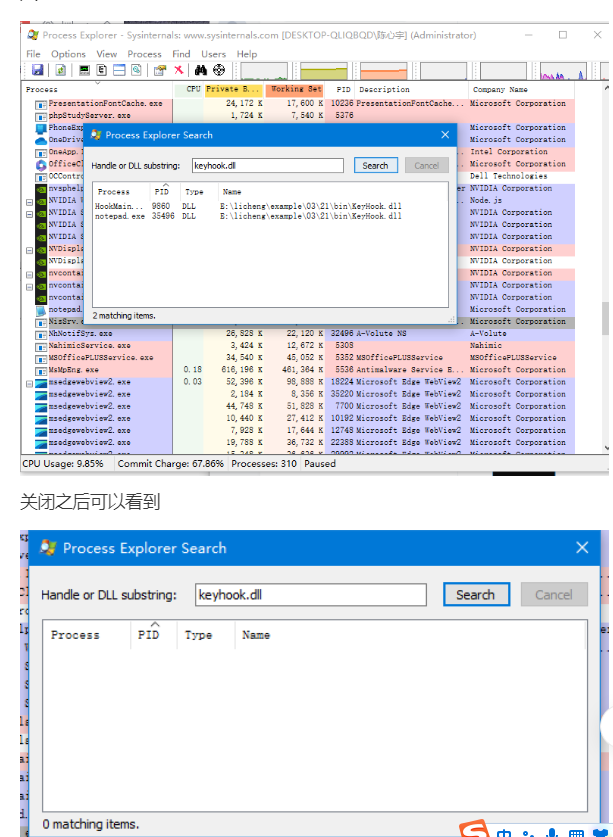The image size is (613, 837).
Task: Click Search button in upper search dialog
Action: pos(375,166)
